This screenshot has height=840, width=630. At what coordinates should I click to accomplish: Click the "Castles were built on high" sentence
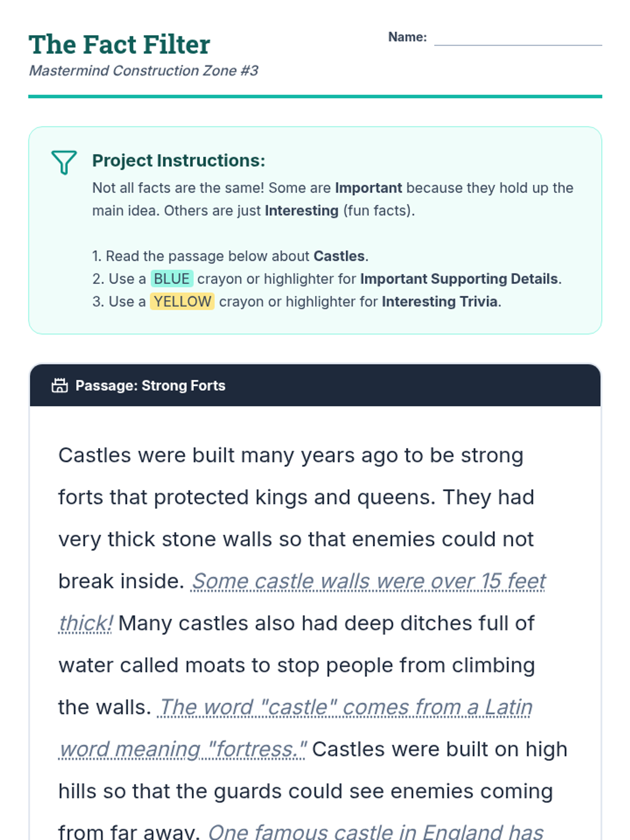click(439, 750)
